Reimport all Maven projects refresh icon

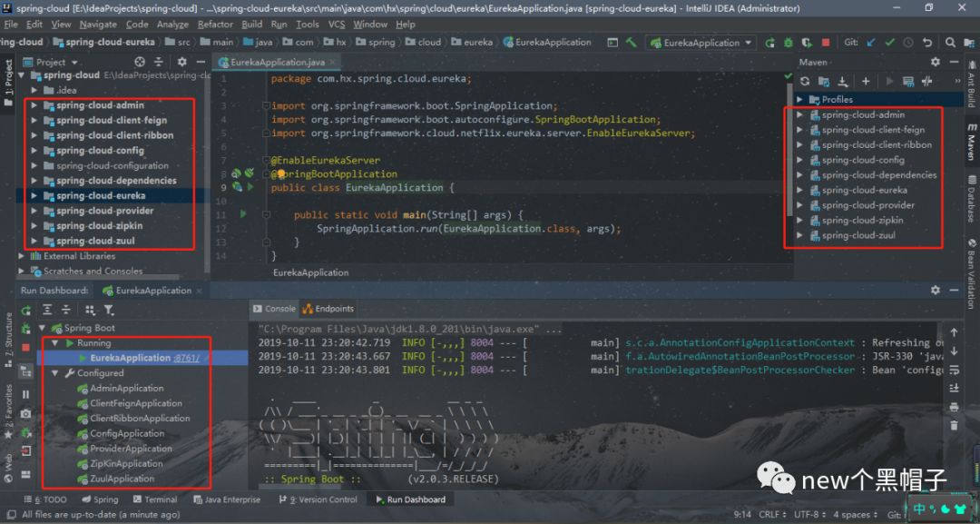click(805, 82)
